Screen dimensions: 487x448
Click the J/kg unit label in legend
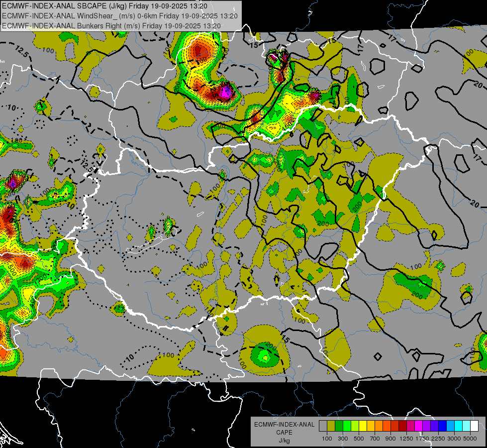click(x=284, y=441)
